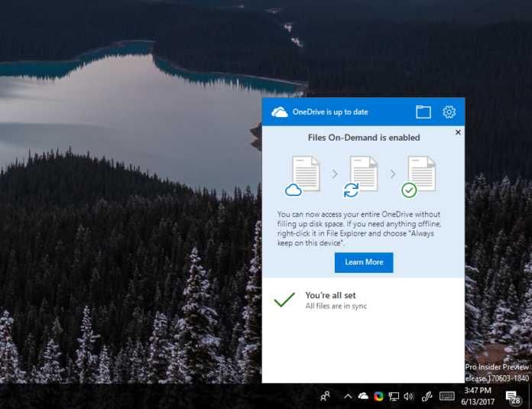This screenshot has width=532, height=409.
Task: Dismiss the Files On-Demand banner
Action: pos(458,132)
